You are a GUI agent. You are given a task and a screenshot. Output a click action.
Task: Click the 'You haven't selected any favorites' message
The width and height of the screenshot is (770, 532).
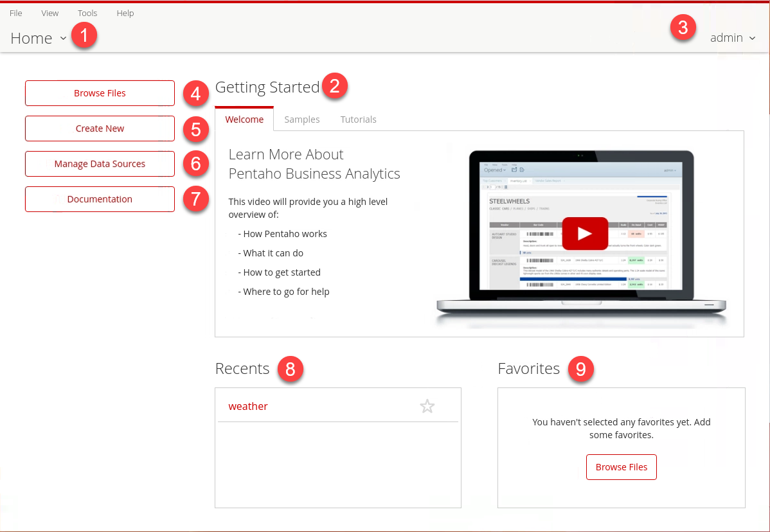[x=621, y=429]
